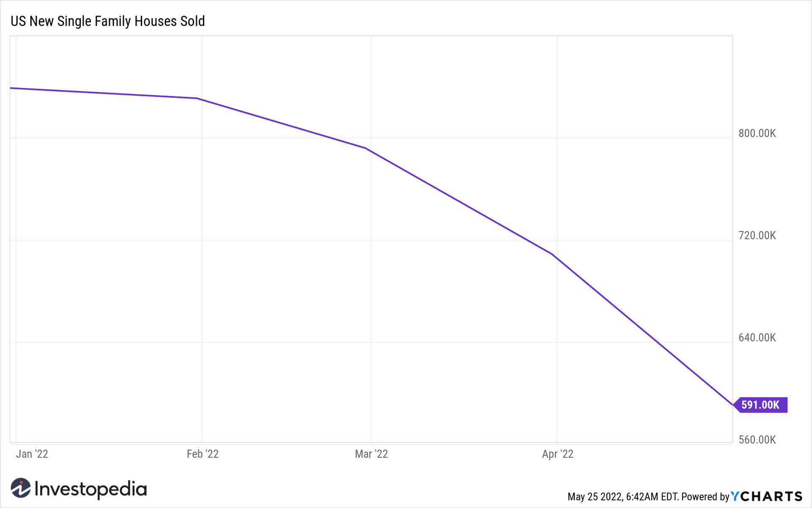Click the Jan '22 x-axis label

click(x=32, y=454)
